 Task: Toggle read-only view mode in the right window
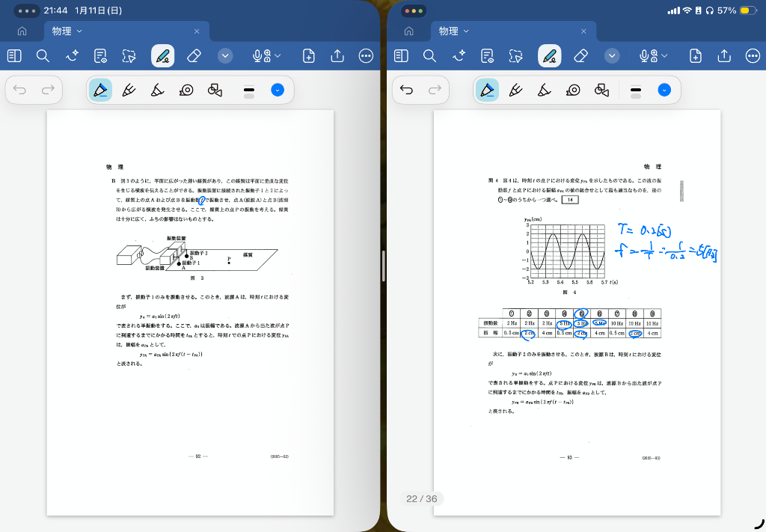(x=488, y=56)
